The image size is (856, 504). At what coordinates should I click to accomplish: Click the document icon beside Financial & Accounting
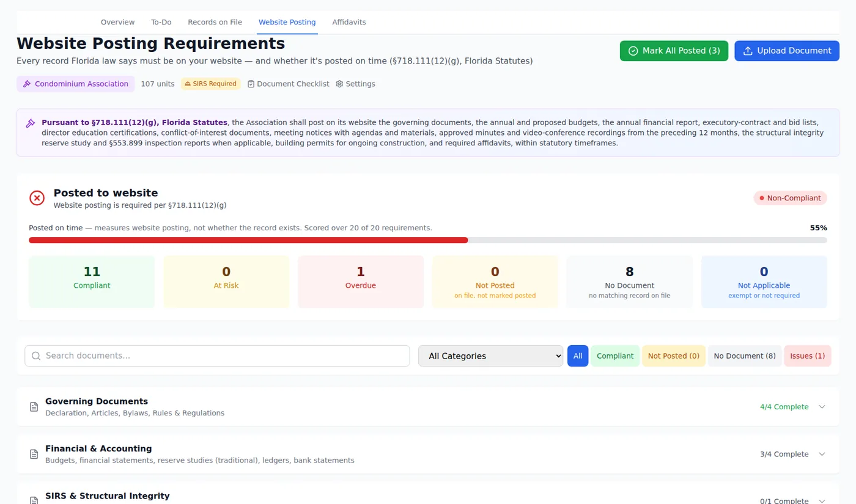(34, 454)
